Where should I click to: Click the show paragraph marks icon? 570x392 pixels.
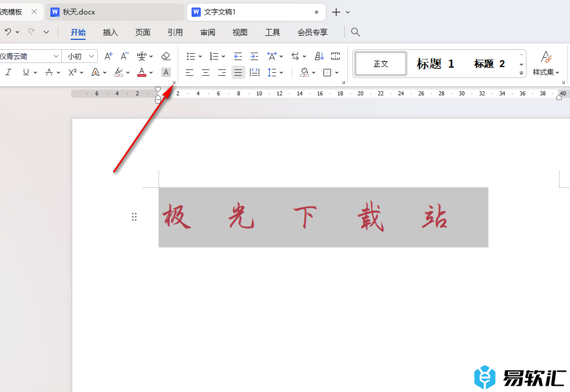(336, 56)
